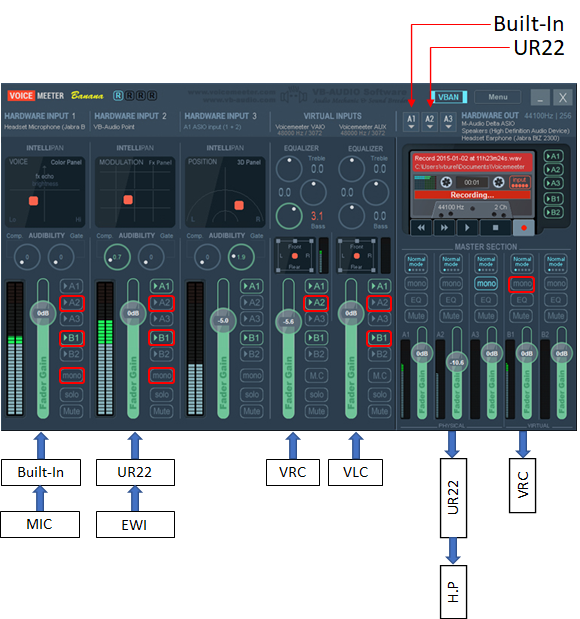Select Hardware Input 3 device name

click(212, 127)
